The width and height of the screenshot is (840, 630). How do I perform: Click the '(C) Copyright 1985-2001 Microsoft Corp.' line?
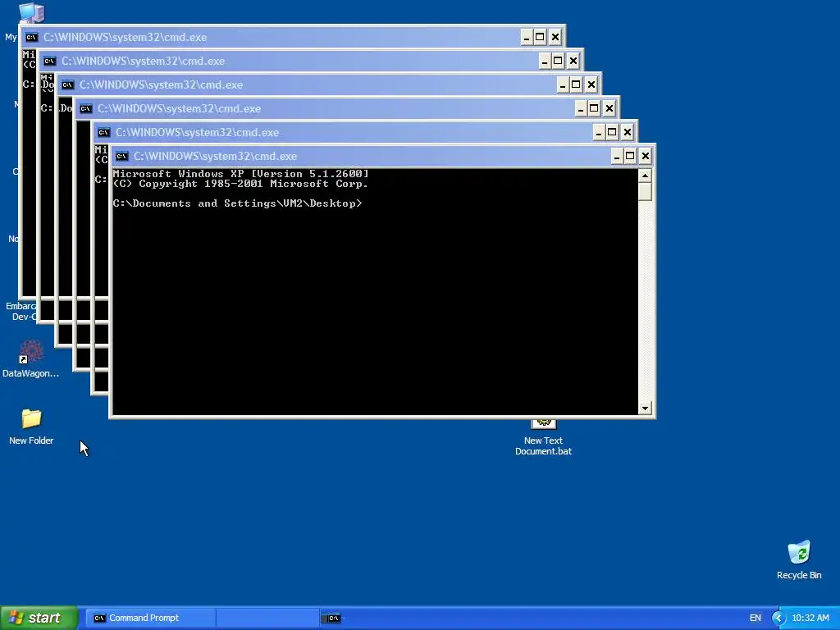[x=240, y=184]
